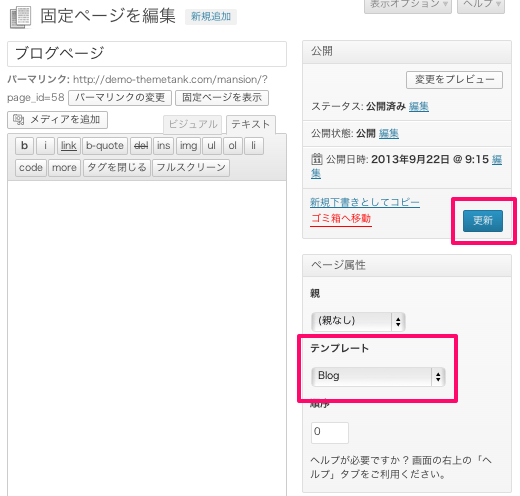Viewport: 520px width, 496px height.
Task: Click the img quicktag button
Action: pos(188,146)
